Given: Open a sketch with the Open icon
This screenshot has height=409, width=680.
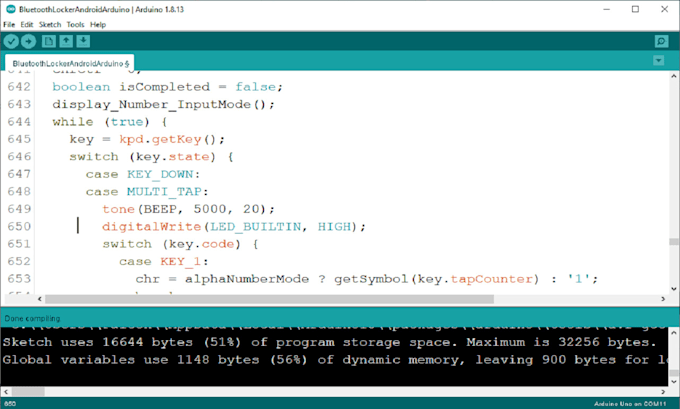Looking at the screenshot, I should click(66, 41).
